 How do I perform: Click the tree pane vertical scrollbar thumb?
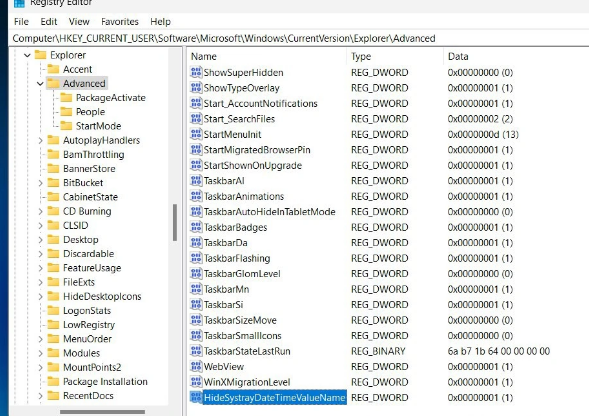175,222
